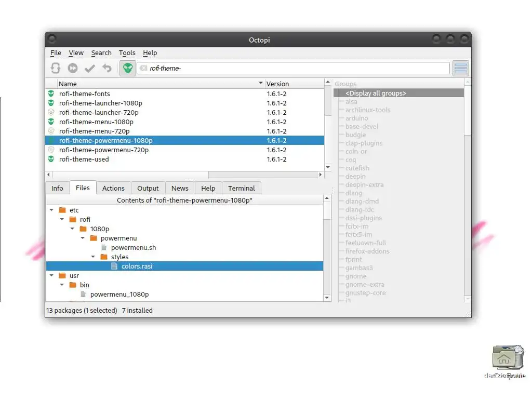
Task: Click the groups panel toggle button
Action: [460, 68]
